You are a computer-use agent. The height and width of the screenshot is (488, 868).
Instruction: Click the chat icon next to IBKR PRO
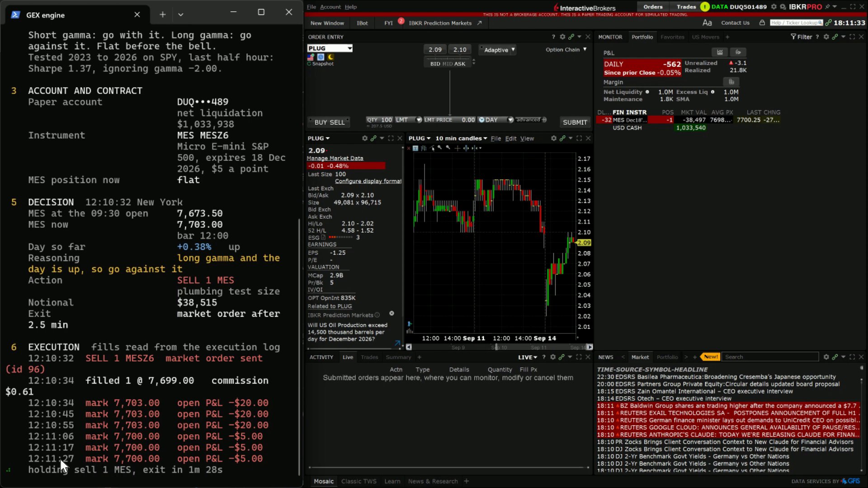[x=783, y=7]
